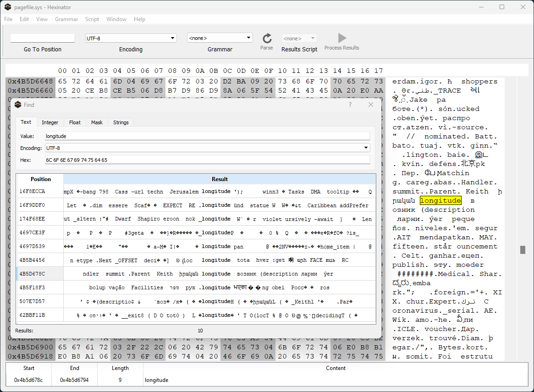Viewport: 534px width, 392px height.
Task: Click the shoppers text in first text row
Action: (x=479, y=82)
